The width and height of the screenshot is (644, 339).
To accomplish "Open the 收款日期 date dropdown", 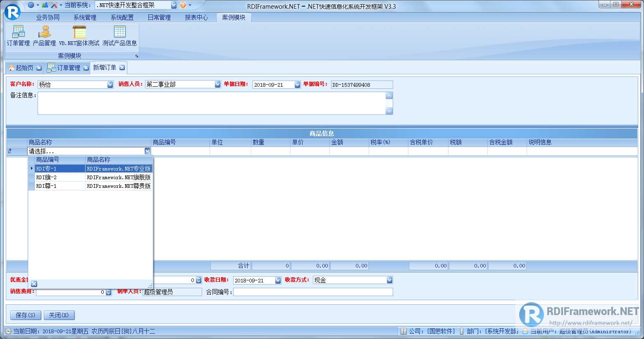I will click(x=278, y=280).
